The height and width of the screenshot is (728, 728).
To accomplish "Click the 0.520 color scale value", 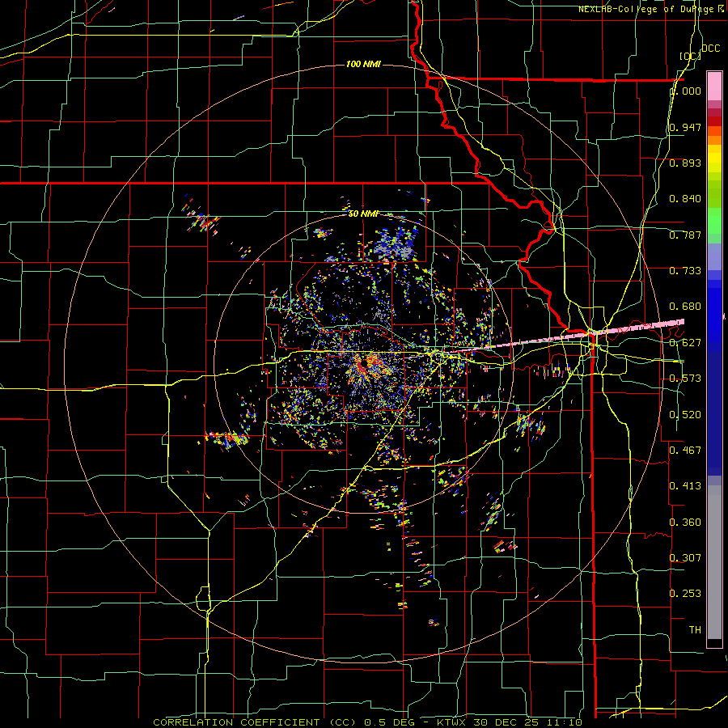I will tap(685, 415).
